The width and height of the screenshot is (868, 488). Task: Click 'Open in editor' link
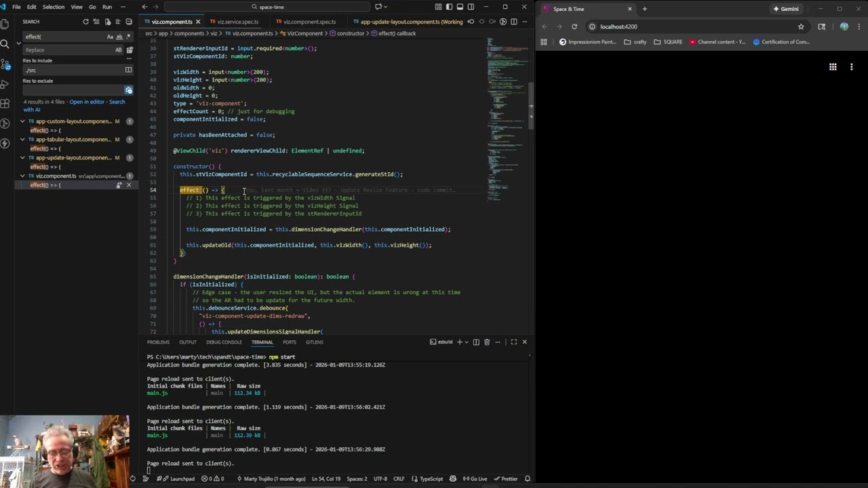tap(87, 102)
